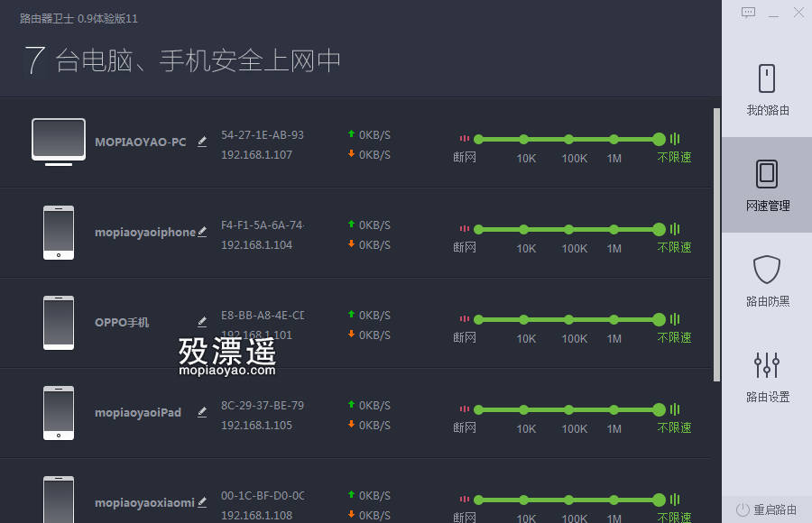Cut off network for OPPO手机
The height and width of the screenshot is (523, 812).
pyautogui.click(x=478, y=319)
